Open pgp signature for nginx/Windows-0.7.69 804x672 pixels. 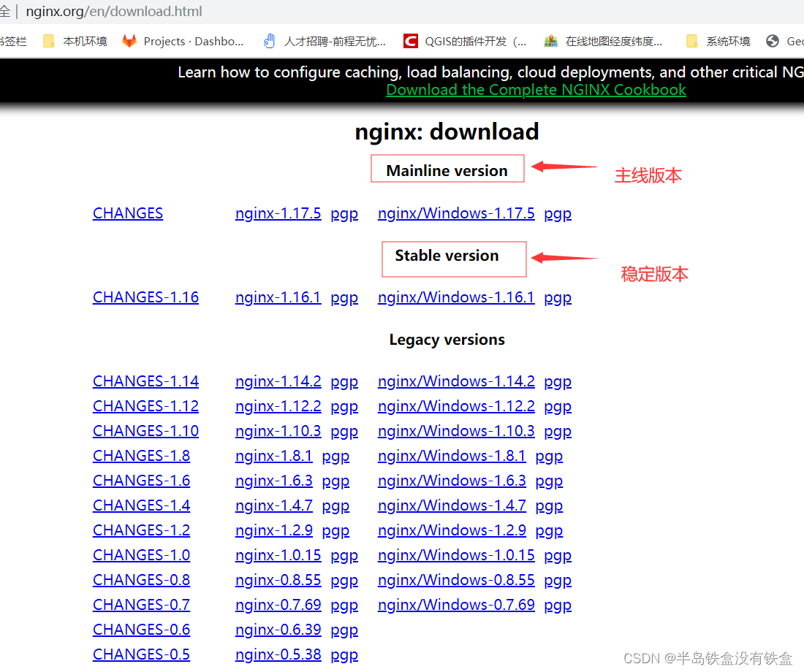[x=558, y=606]
